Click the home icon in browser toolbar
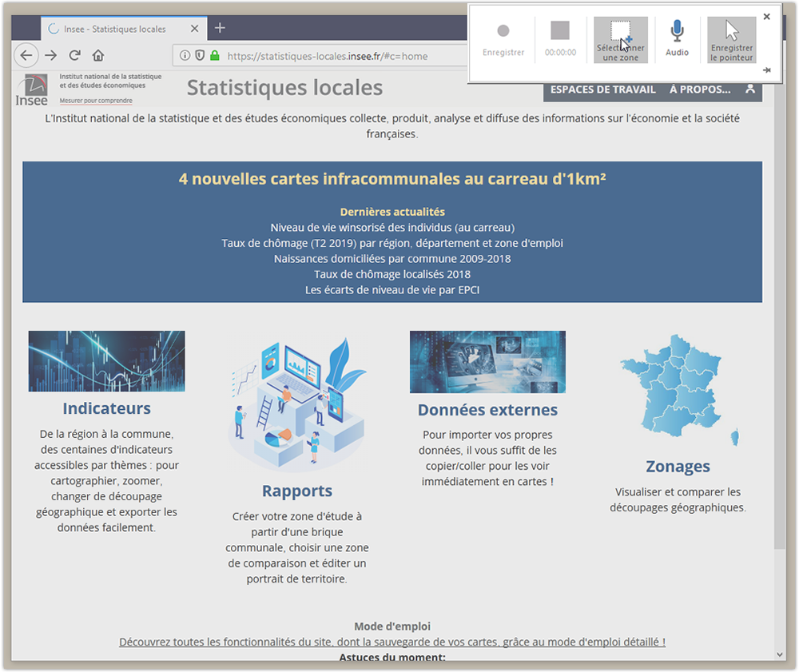799x672 pixels. (98, 56)
